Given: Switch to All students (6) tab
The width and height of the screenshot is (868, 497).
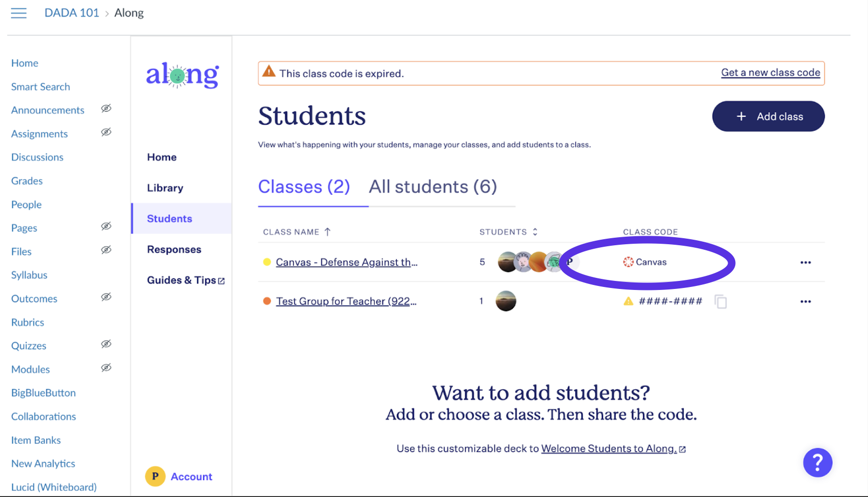Looking at the screenshot, I should click(x=433, y=187).
